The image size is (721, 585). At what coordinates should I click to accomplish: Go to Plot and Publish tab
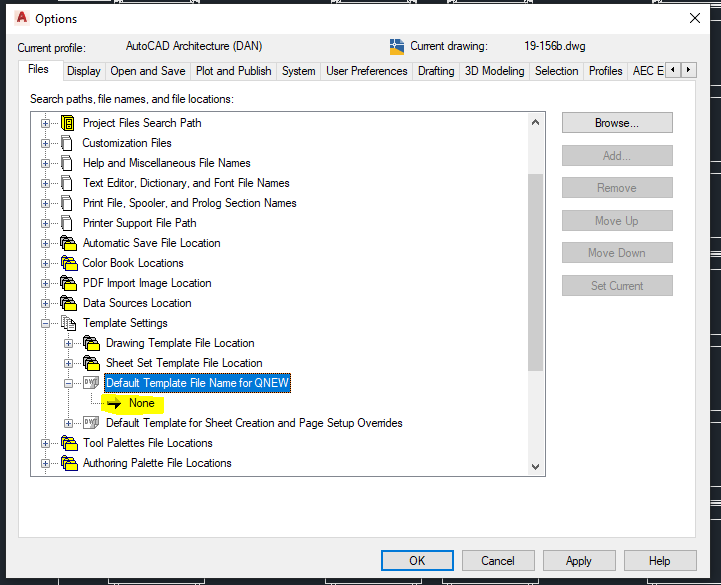pos(234,71)
